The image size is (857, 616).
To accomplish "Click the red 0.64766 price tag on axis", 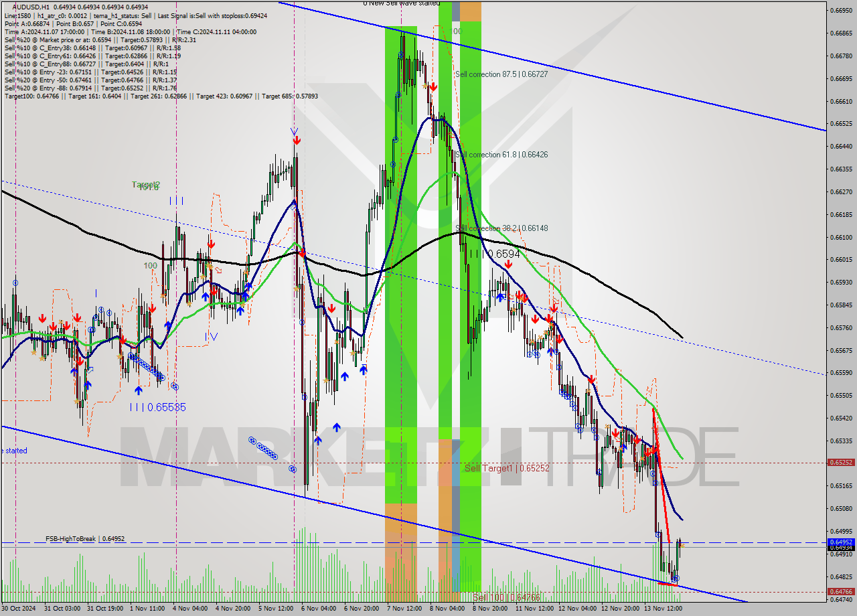I will pyautogui.click(x=840, y=591).
